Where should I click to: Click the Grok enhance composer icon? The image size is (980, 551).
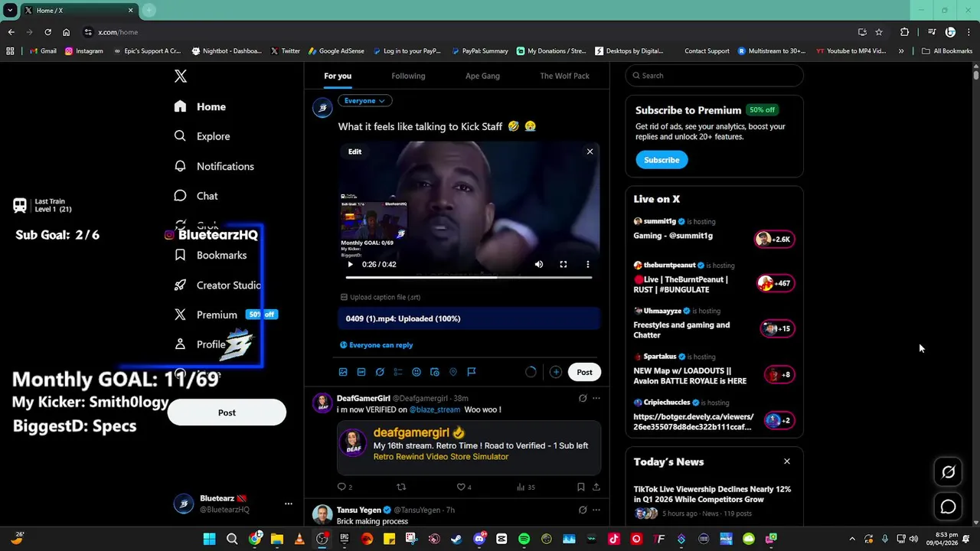(380, 372)
